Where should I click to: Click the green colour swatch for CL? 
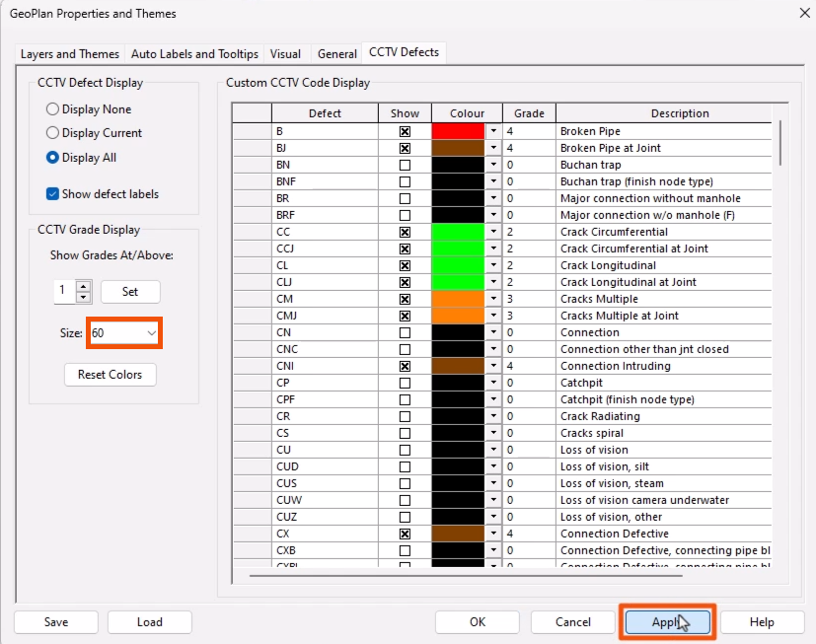click(460, 265)
